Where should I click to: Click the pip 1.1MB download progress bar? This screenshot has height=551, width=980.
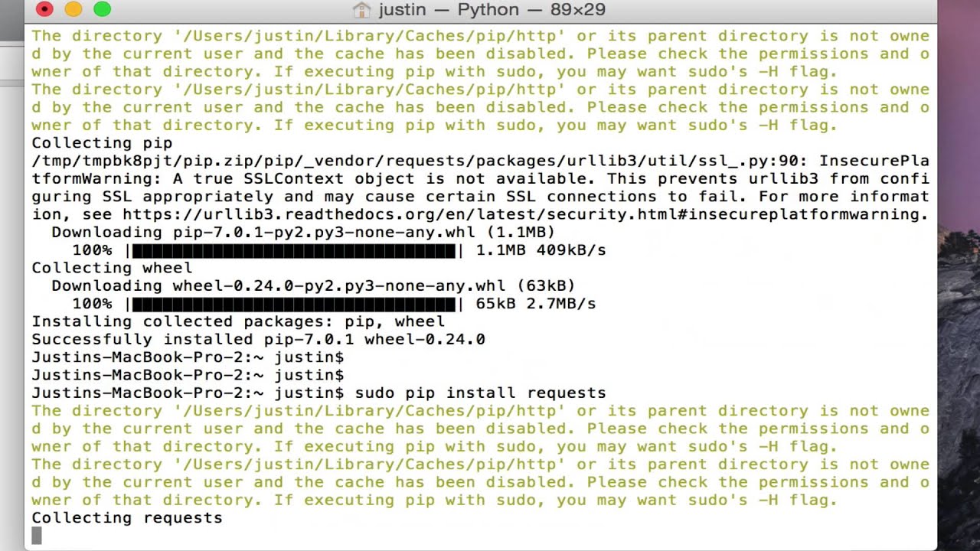(294, 250)
